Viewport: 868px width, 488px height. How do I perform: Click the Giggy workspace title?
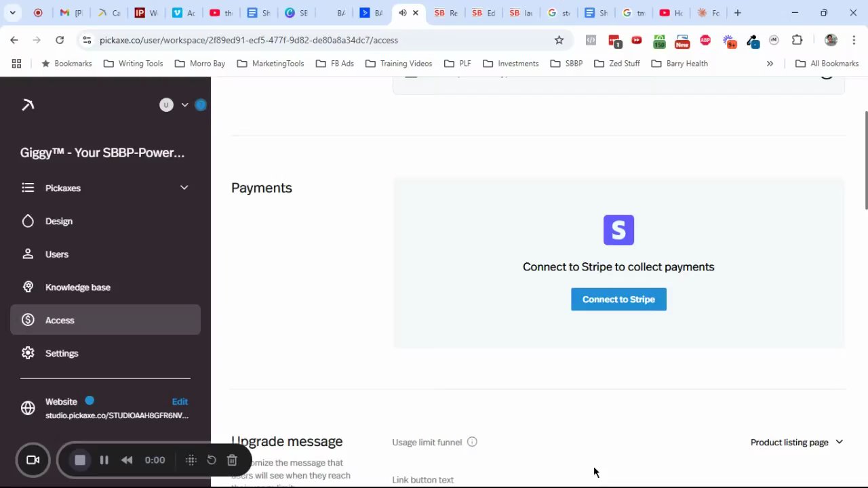[x=102, y=152]
